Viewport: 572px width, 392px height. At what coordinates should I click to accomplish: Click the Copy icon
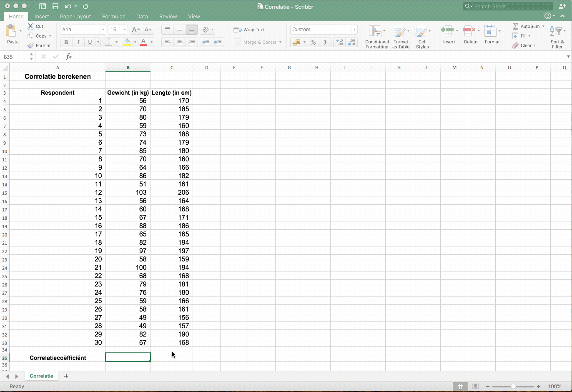[x=30, y=36]
